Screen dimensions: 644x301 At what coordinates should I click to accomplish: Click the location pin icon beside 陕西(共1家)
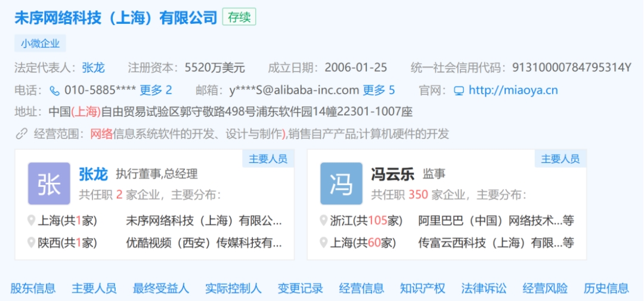31,242
